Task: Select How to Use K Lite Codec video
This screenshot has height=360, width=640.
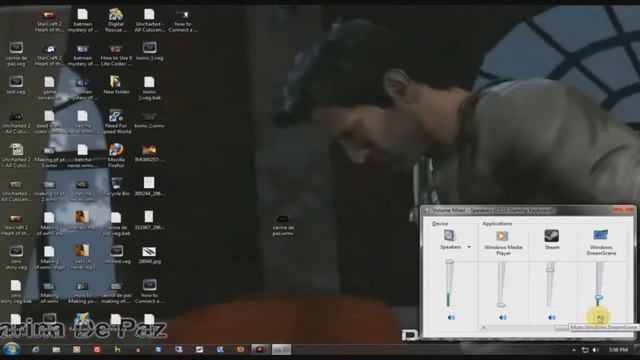Action: (116, 55)
